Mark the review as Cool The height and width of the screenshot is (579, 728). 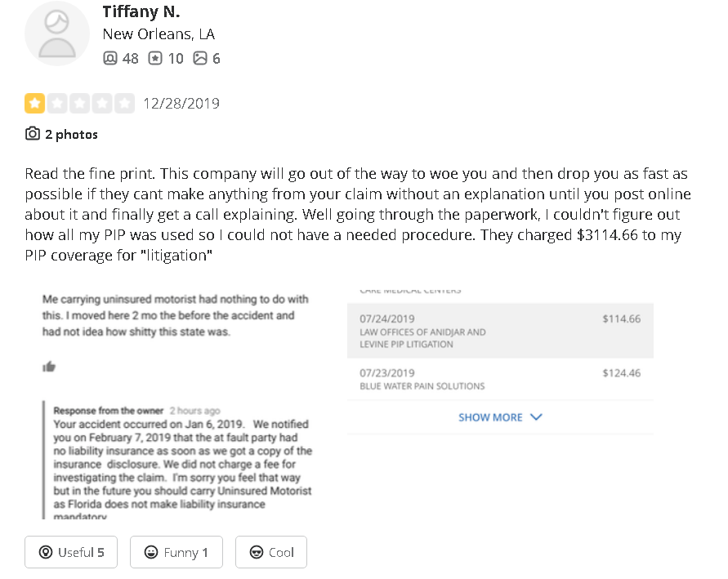(x=270, y=552)
